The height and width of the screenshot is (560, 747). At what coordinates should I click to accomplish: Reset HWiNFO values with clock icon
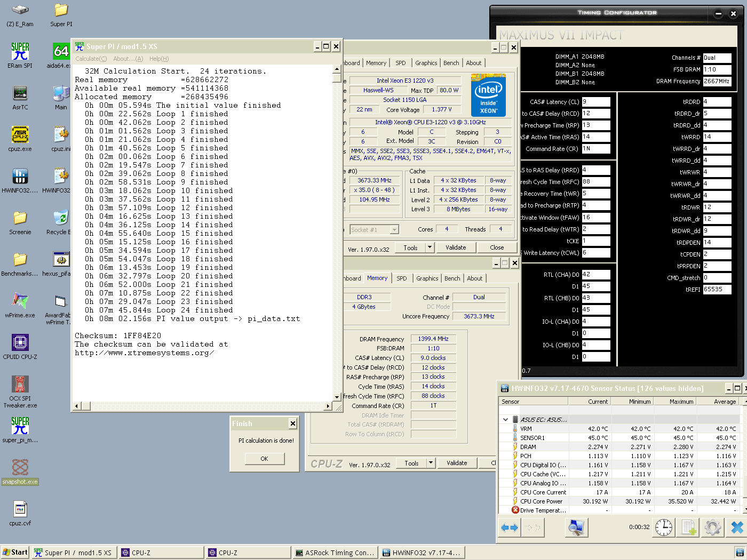click(664, 527)
